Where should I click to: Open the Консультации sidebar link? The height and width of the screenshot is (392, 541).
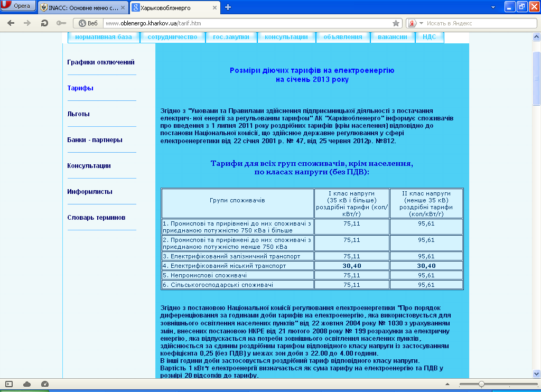click(89, 166)
